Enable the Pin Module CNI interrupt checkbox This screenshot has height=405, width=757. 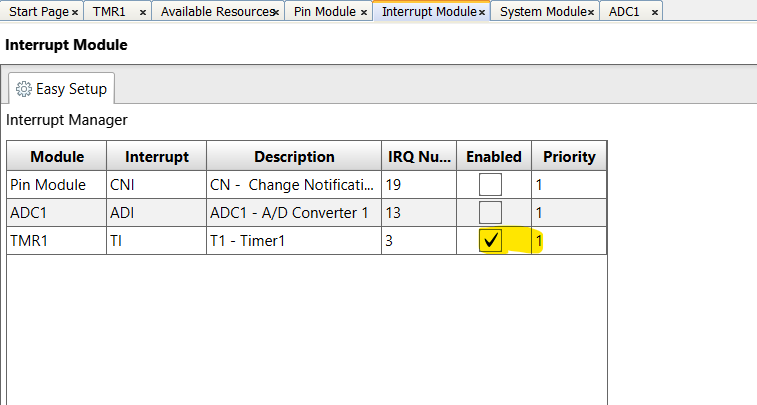click(490, 184)
